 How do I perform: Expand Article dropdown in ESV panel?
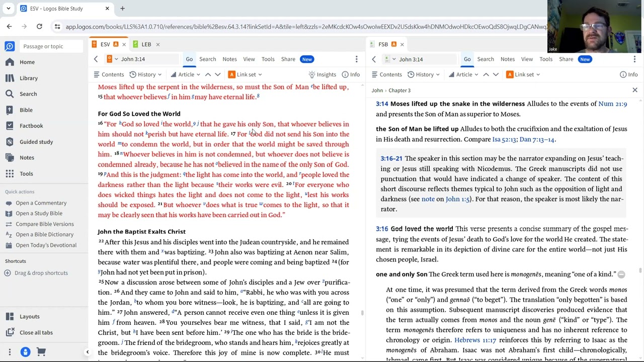click(185, 74)
